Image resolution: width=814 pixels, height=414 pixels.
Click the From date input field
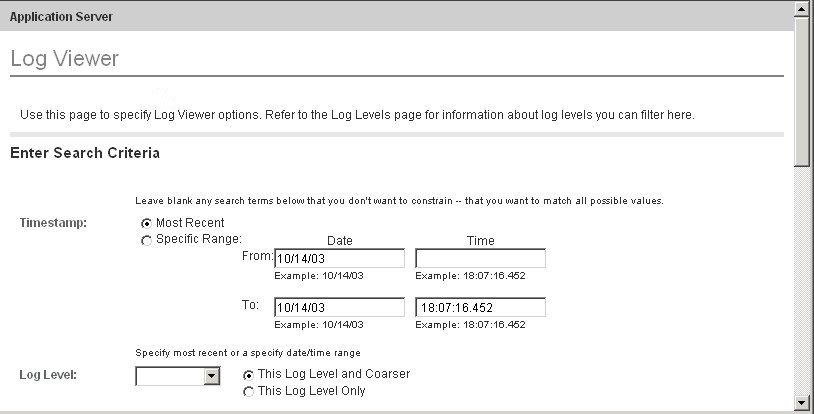[x=339, y=259]
